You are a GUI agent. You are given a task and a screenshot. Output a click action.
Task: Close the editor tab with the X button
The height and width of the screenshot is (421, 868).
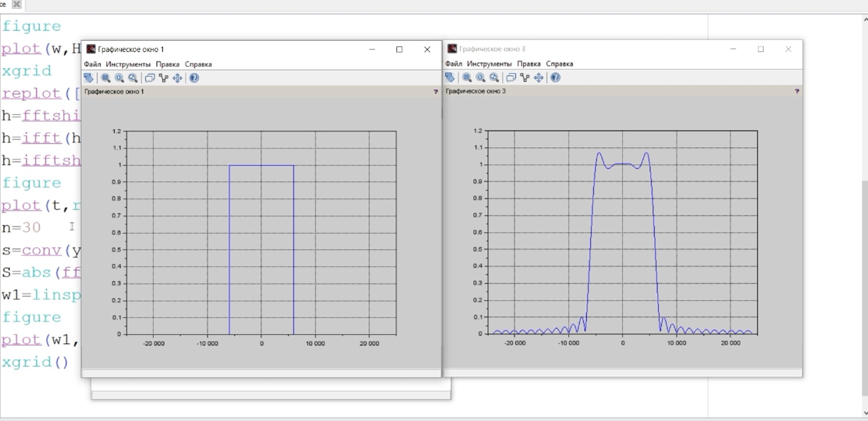[x=17, y=4]
